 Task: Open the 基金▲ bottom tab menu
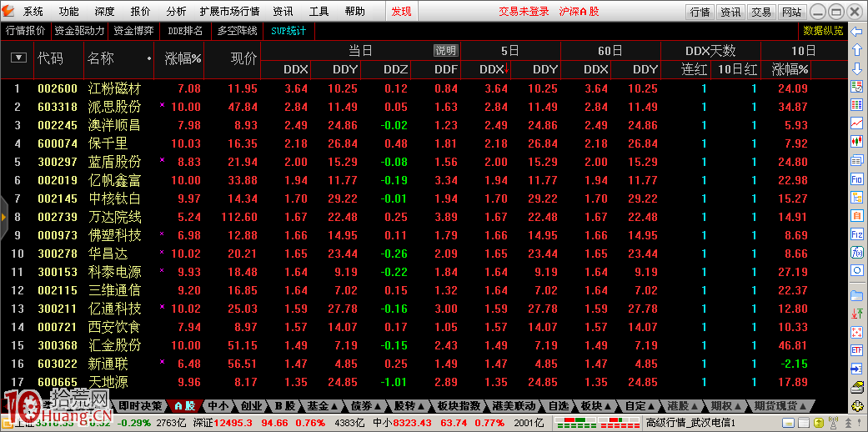click(x=324, y=406)
